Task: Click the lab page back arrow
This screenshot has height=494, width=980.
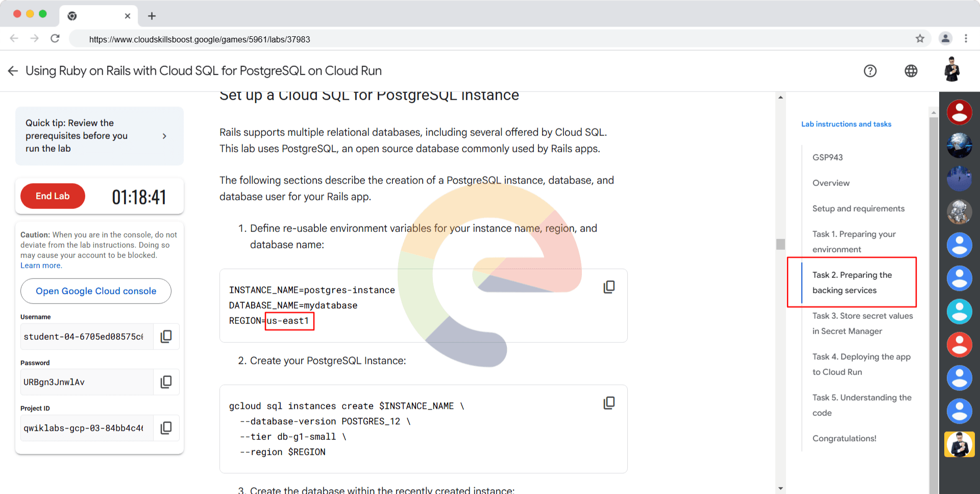Action: point(13,71)
